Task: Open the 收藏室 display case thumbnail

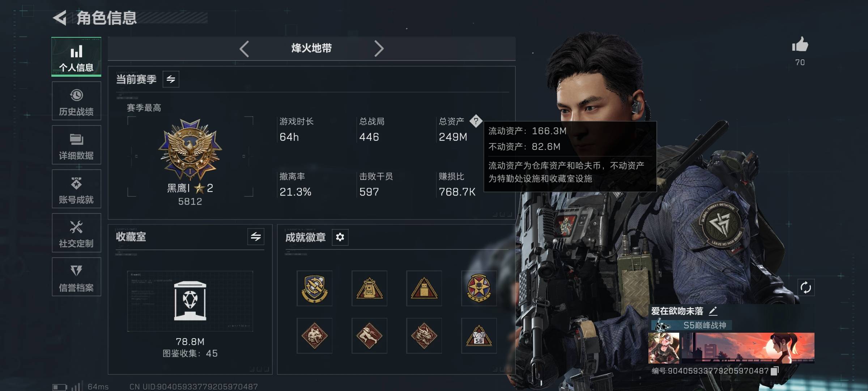Action: click(x=190, y=301)
